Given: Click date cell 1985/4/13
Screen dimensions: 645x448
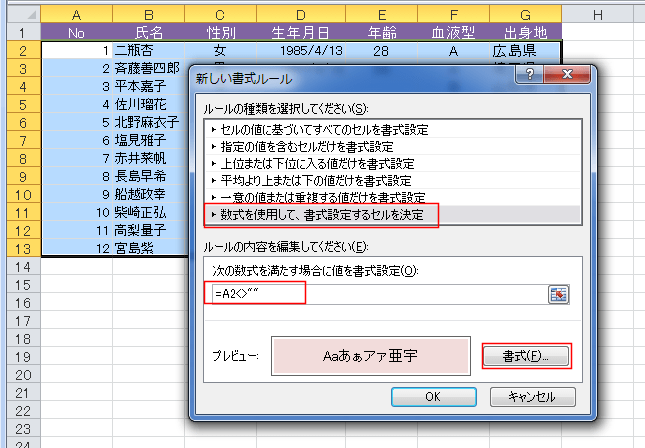Looking at the screenshot, I should [301, 50].
